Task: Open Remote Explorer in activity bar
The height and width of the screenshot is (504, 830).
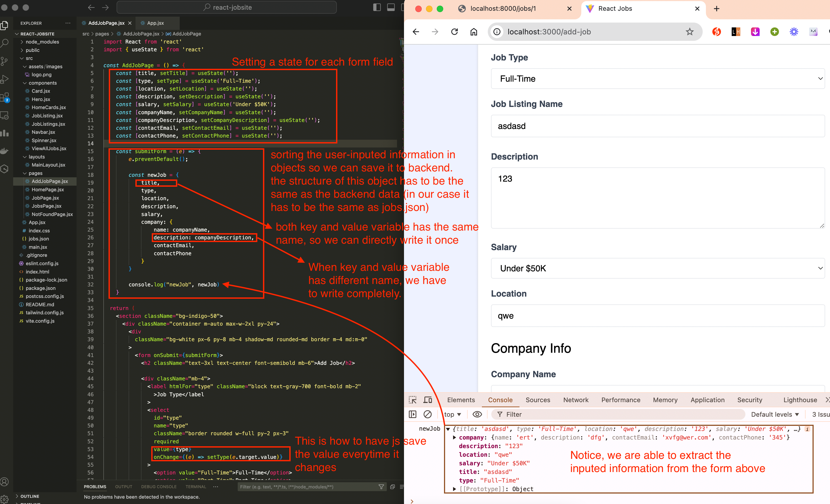Action: tap(5, 116)
